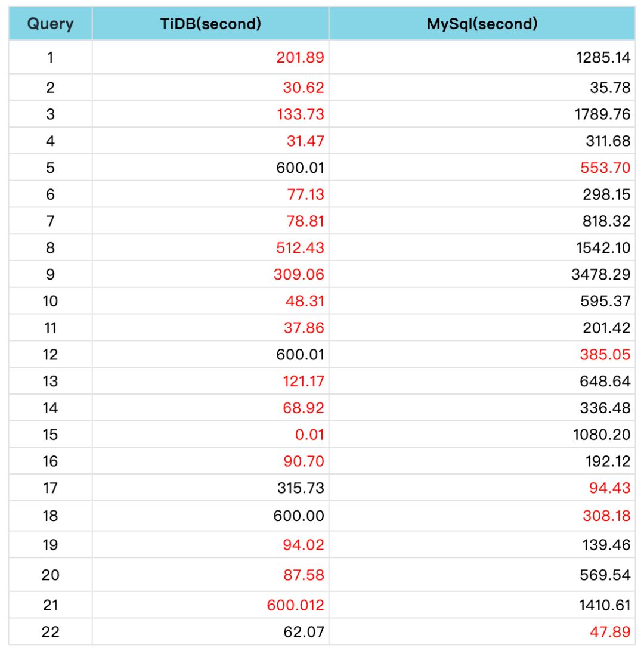Select the TiDB value 315.73
644x651 pixels.
tap(301, 488)
